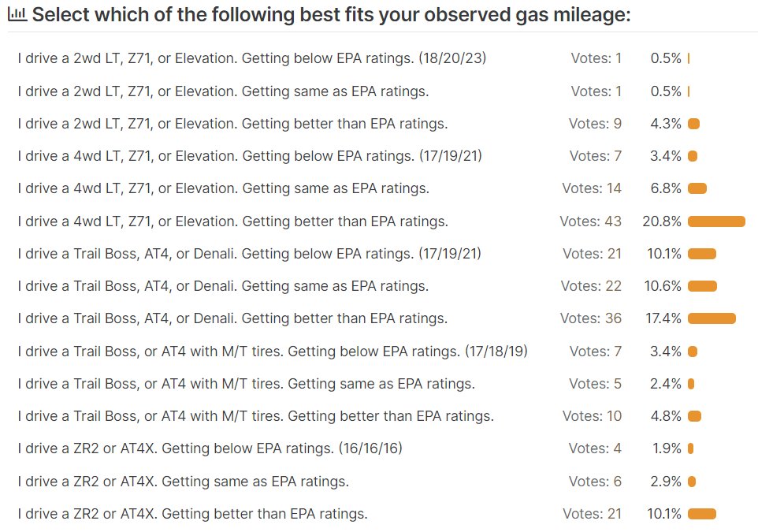Screen dimensions: 758x532
Task: Click the poll title heading text
Action: (331, 14)
